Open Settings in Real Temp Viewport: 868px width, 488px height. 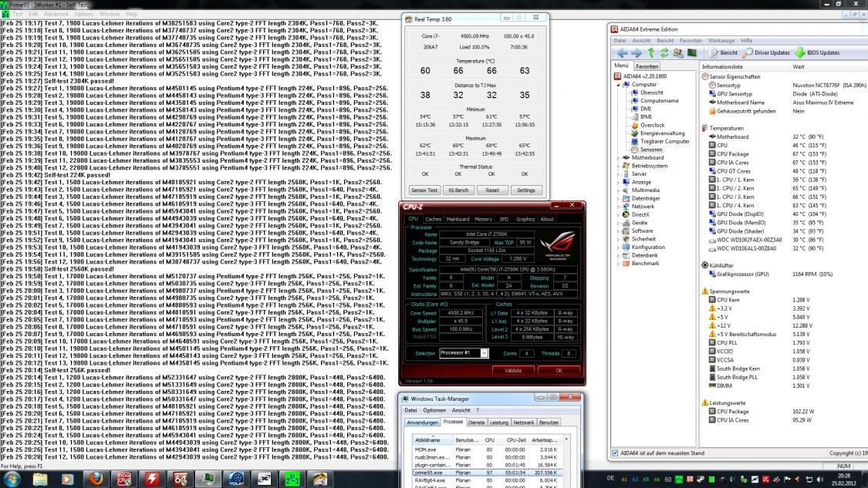526,190
